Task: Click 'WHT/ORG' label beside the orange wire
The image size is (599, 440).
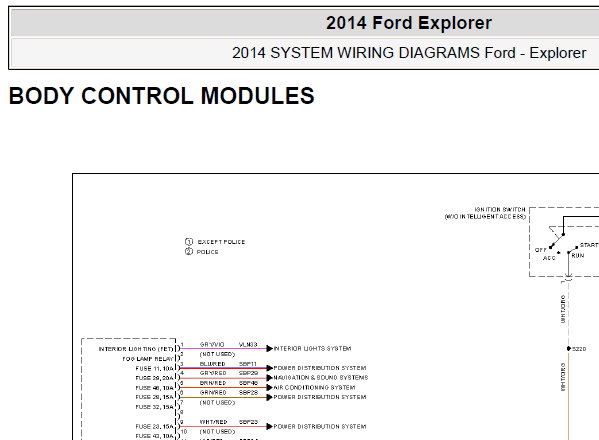Action: click(563, 377)
